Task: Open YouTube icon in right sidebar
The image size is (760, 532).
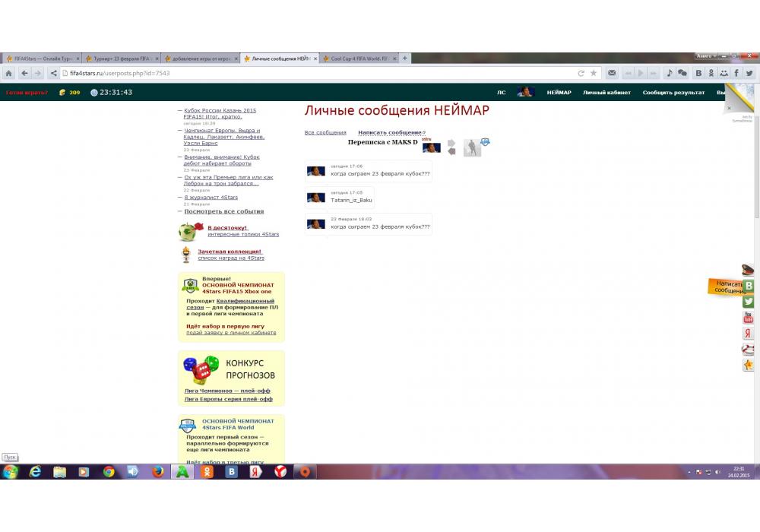Action: pyautogui.click(x=749, y=318)
